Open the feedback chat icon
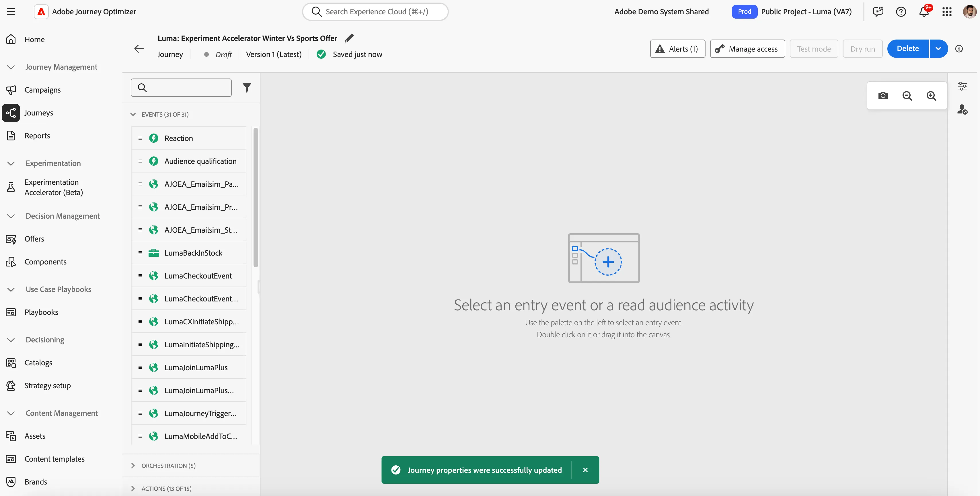The image size is (980, 496). (878, 12)
